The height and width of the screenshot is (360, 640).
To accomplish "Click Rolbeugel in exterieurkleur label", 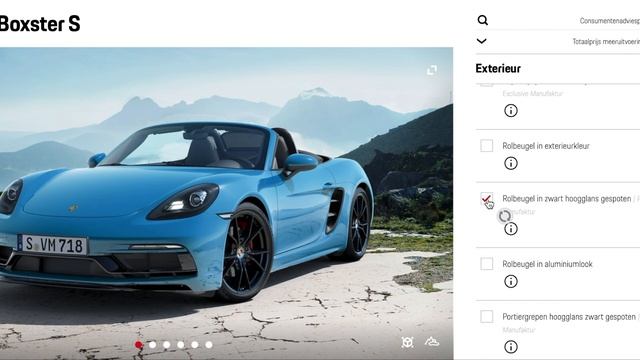I will point(546,146).
